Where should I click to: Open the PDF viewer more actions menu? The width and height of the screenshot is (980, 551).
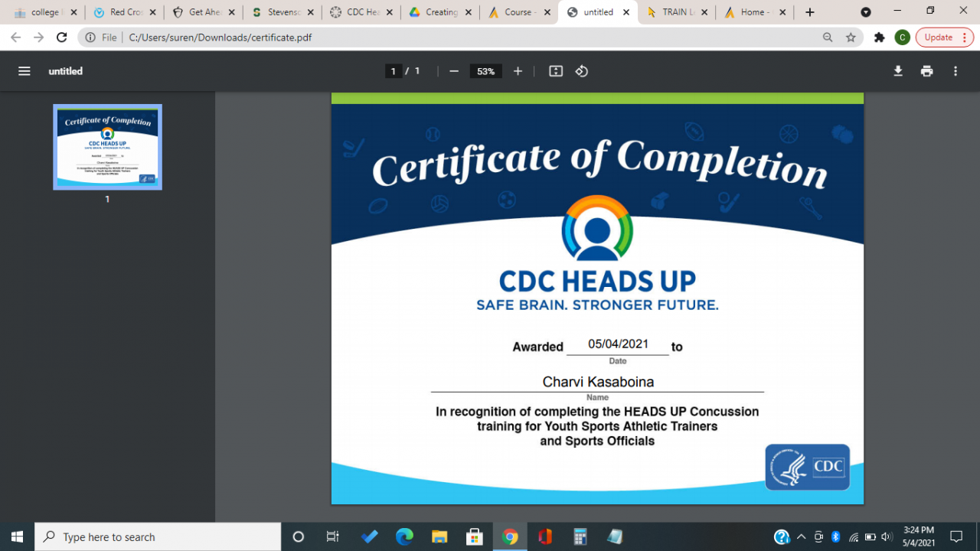click(x=955, y=71)
